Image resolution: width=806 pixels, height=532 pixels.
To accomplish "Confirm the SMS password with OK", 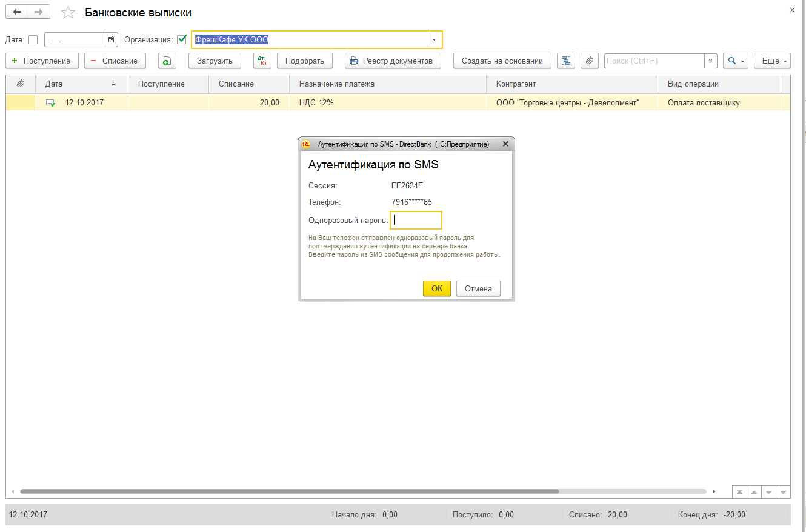I will click(437, 289).
